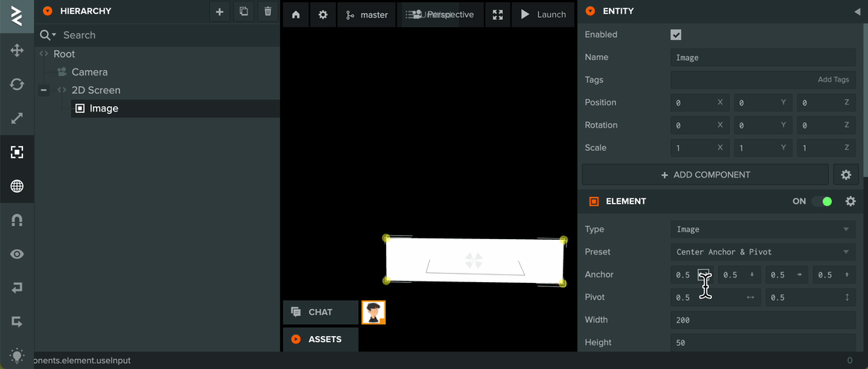Duplicate the selected entity
Image resolution: width=868 pixels, height=369 pixels.
click(x=244, y=11)
